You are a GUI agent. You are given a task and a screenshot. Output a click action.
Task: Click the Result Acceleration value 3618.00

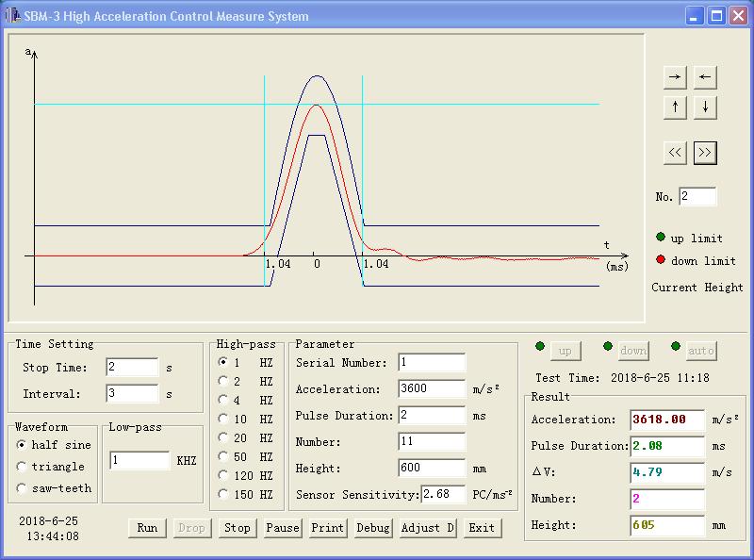click(x=667, y=420)
